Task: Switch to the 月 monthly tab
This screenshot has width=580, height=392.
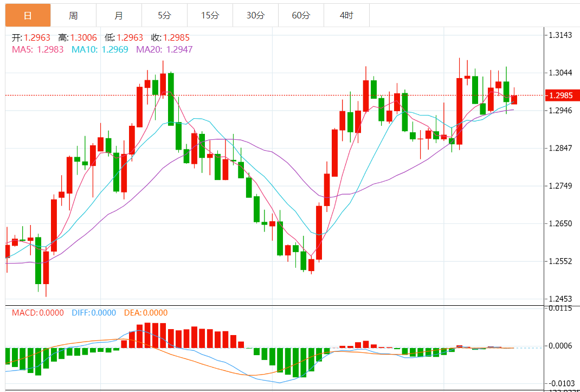Action: 119,16
